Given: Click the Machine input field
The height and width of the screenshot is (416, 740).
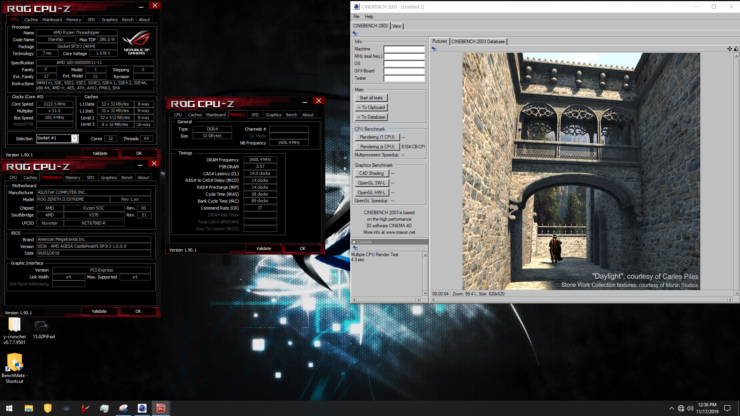Looking at the screenshot, I should (x=404, y=49).
